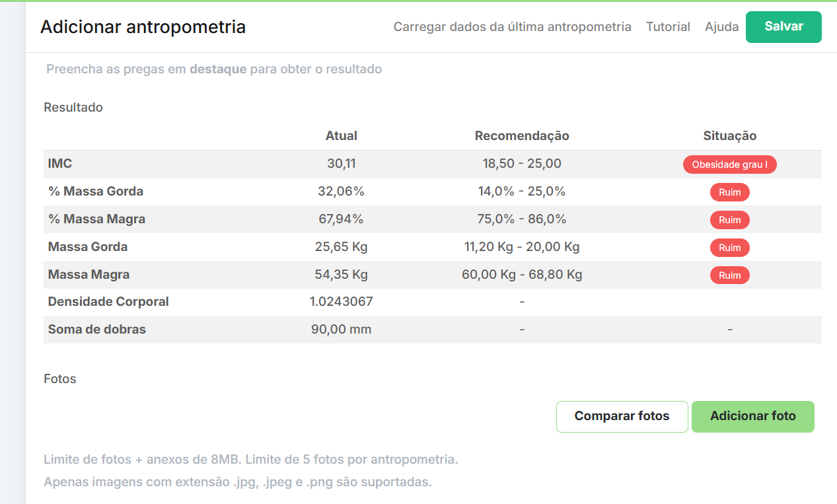This screenshot has height=504, width=837.
Task: Click the Adicionar antropometria page title
Action: pos(143,27)
